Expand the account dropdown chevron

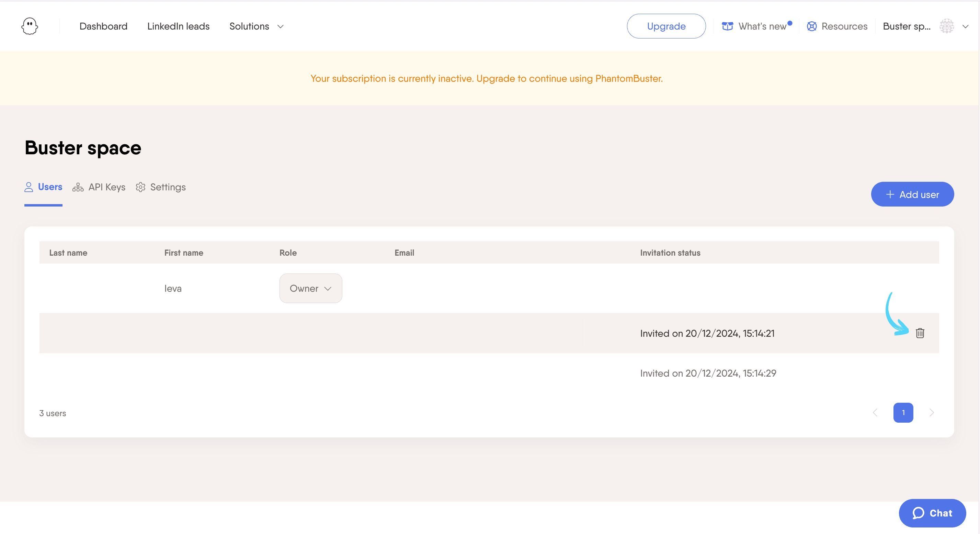click(965, 27)
